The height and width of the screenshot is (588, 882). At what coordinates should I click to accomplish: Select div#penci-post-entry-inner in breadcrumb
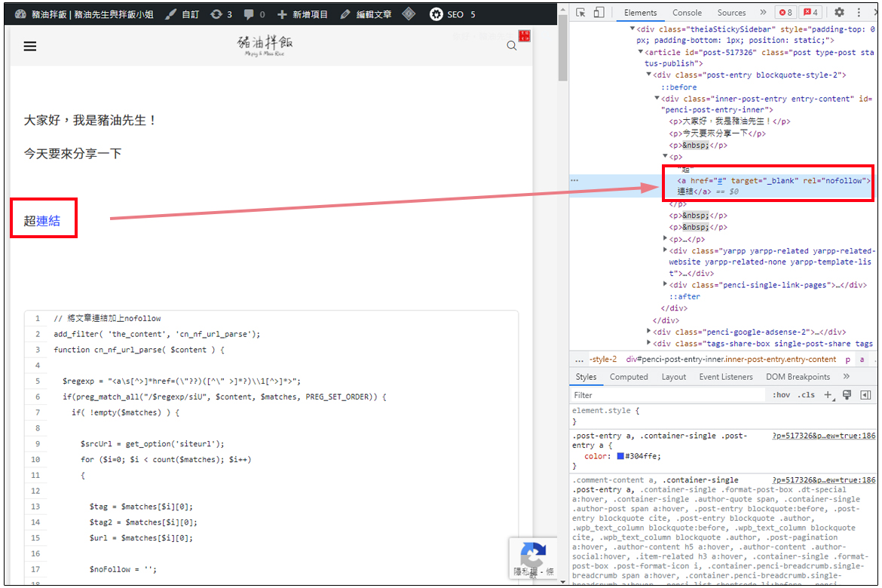[x=730, y=359]
